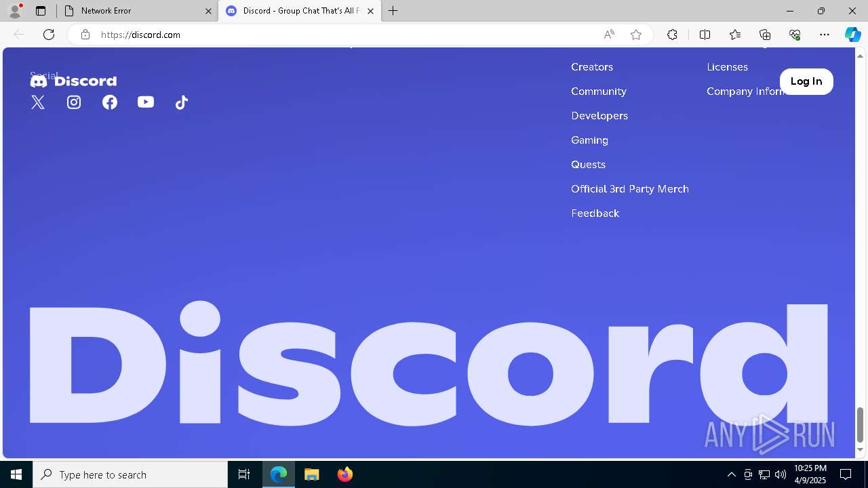The height and width of the screenshot is (488, 868).
Task: Switch to the Network Error tab
Action: pyautogui.click(x=137, y=11)
